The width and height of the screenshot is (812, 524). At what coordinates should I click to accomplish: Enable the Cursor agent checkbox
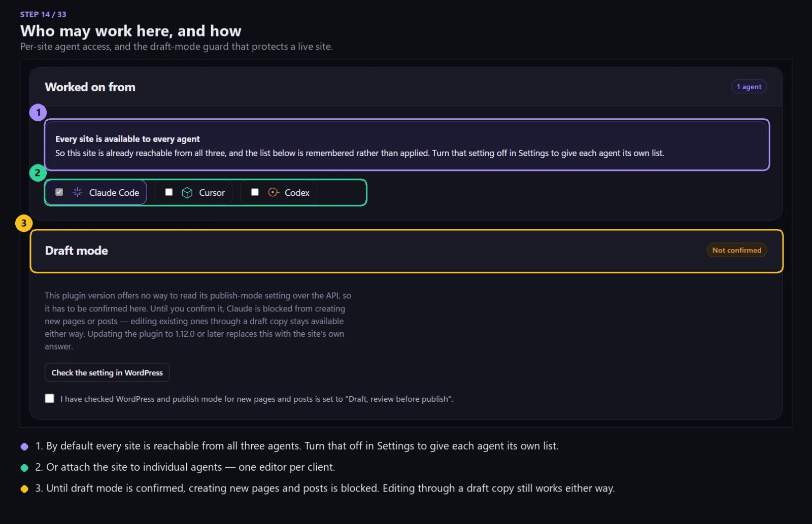(169, 192)
